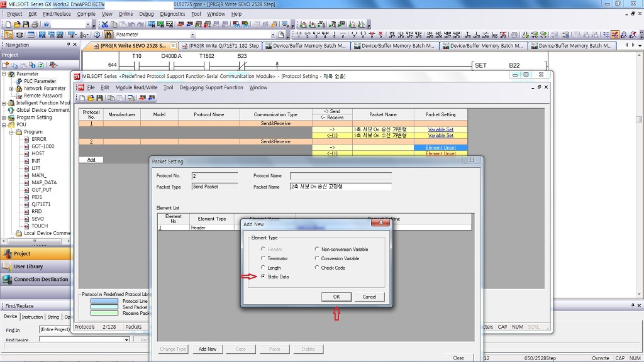Image resolution: width=644 pixels, height=362 pixels.
Task: Click the Variable Set link in first row
Action: pos(440,129)
